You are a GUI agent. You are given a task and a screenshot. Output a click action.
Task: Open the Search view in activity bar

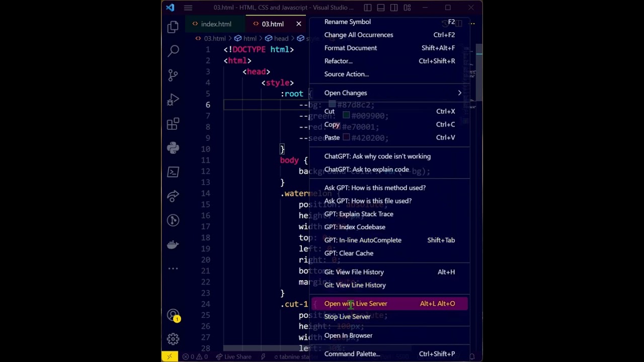[173, 51]
